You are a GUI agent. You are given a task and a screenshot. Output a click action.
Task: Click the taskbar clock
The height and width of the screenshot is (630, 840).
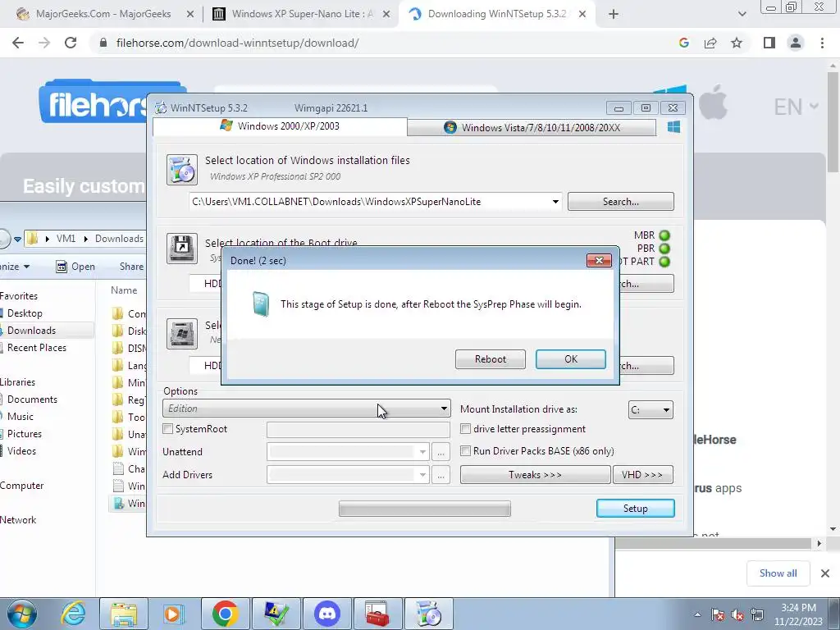pos(798,614)
